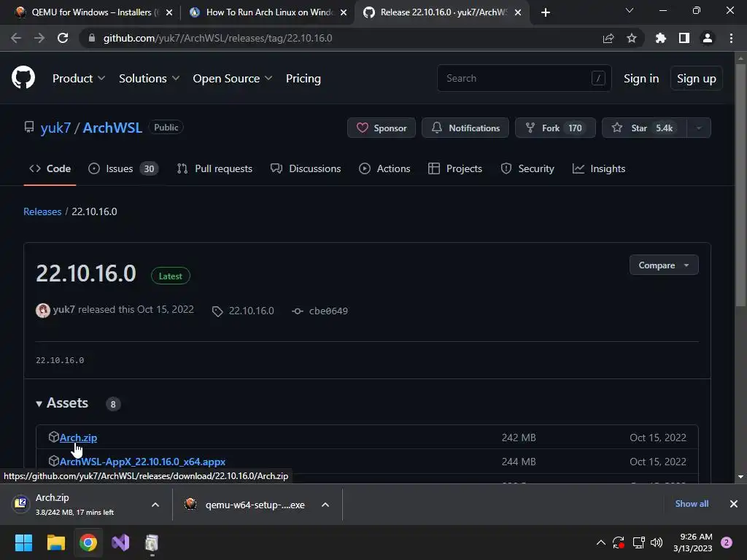Click the GitHub search field
747x560 pixels.
pos(524,78)
